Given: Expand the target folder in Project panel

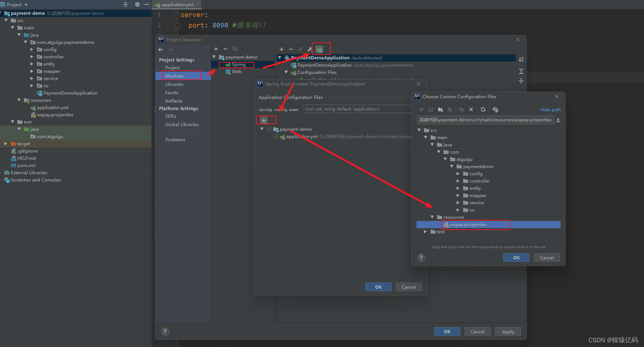Looking at the screenshot, I should coord(6,143).
